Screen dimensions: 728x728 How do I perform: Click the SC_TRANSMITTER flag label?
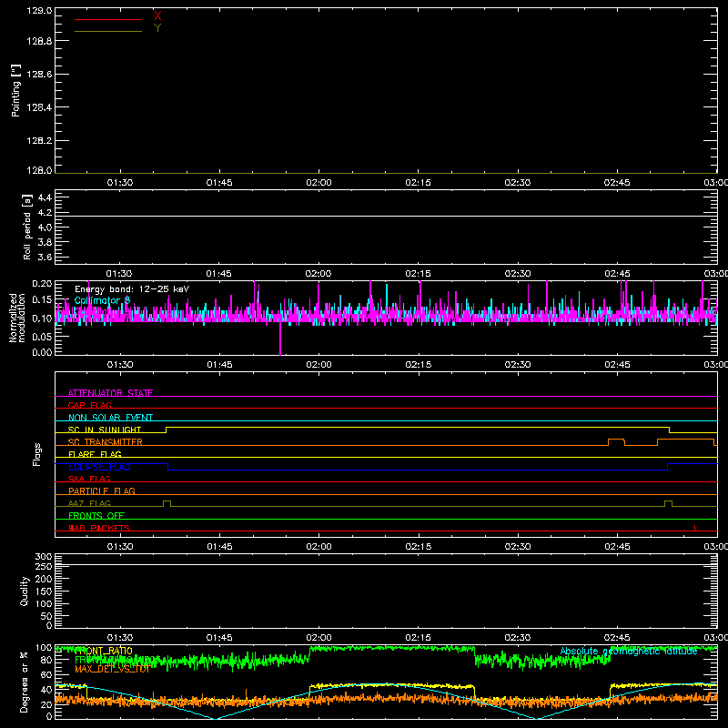[105, 441]
